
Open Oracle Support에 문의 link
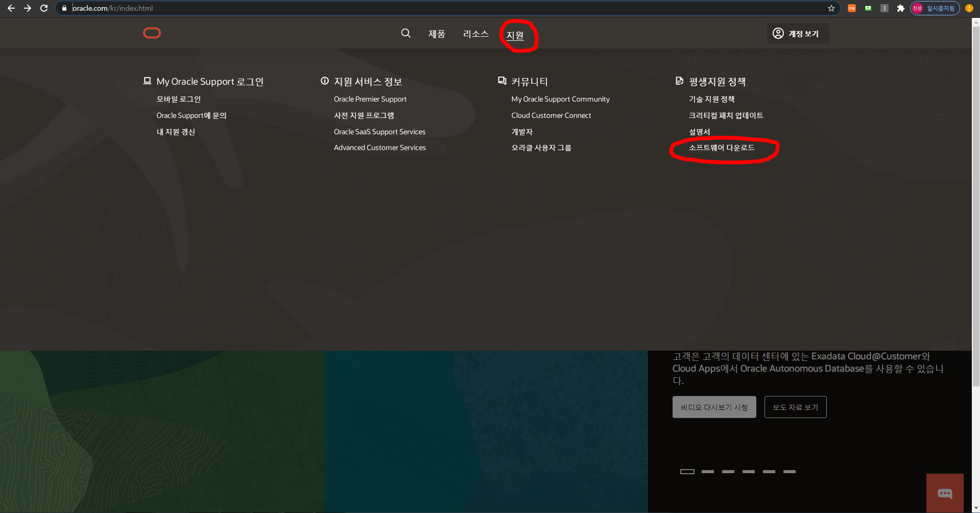192,115
